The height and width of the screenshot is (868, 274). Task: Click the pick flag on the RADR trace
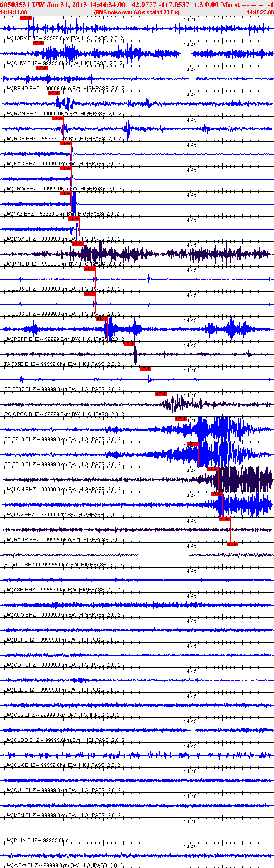[224, 519]
